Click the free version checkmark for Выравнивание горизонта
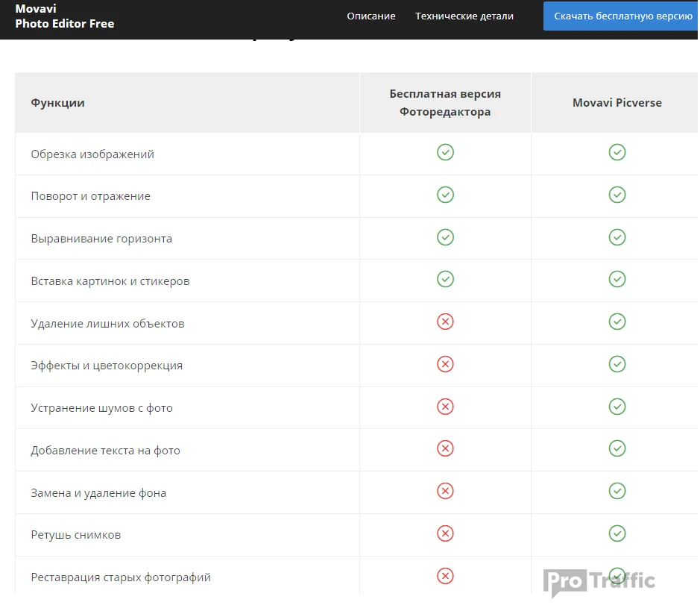 (445, 237)
